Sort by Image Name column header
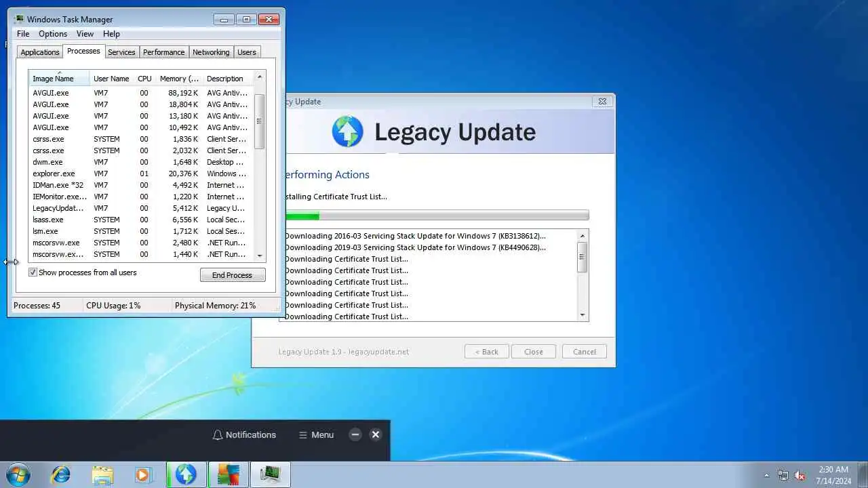This screenshot has height=488, width=868. 59,79
